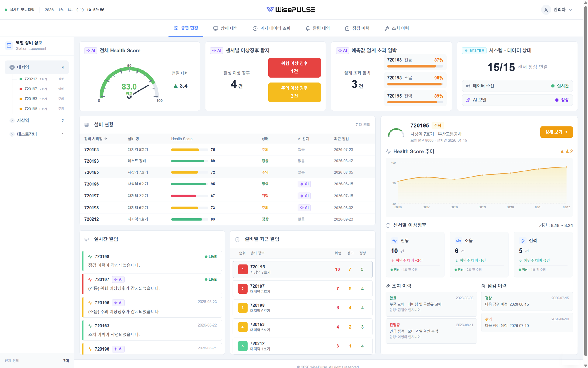This screenshot has height=368, width=588.
Task: Open the 관리자 account dropdown
Action: (x=557, y=10)
